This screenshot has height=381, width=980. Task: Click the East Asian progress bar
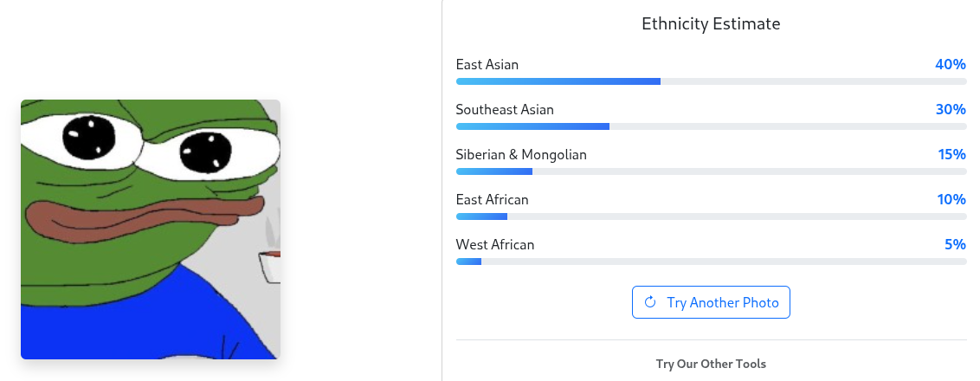tap(711, 81)
